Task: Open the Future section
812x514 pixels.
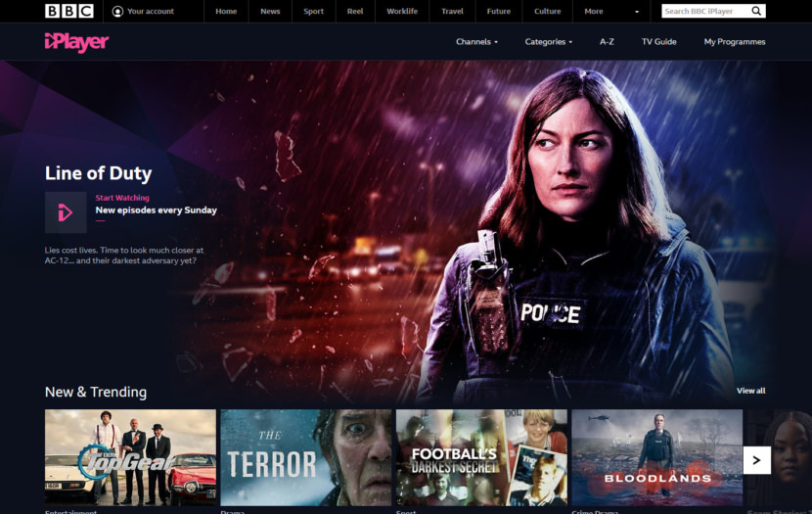Action: tap(498, 11)
